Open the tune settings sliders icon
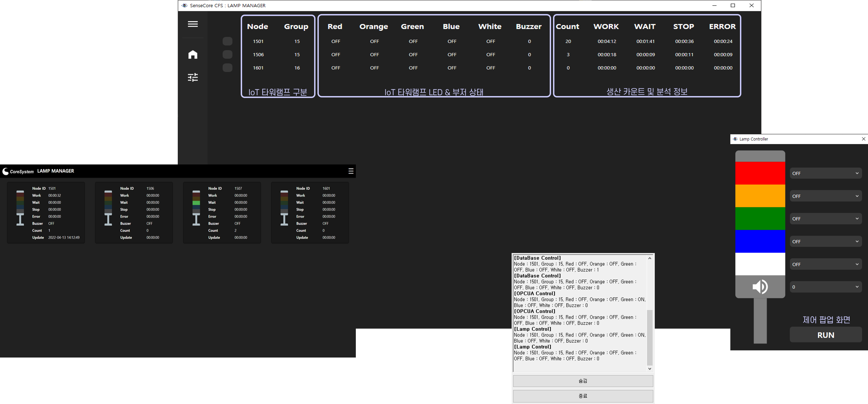The image size is (868, 404). tap(193, 77)
